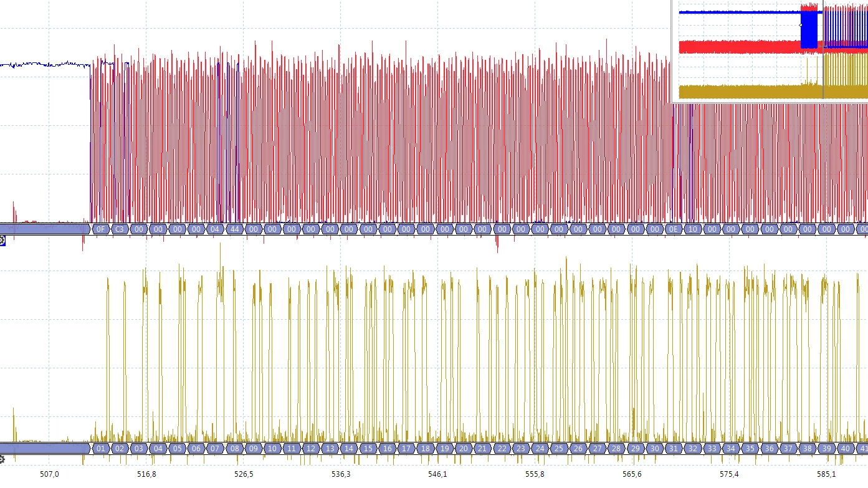
Task: Select byte 08 in the yellow decoder row
Action: [234, 448]
